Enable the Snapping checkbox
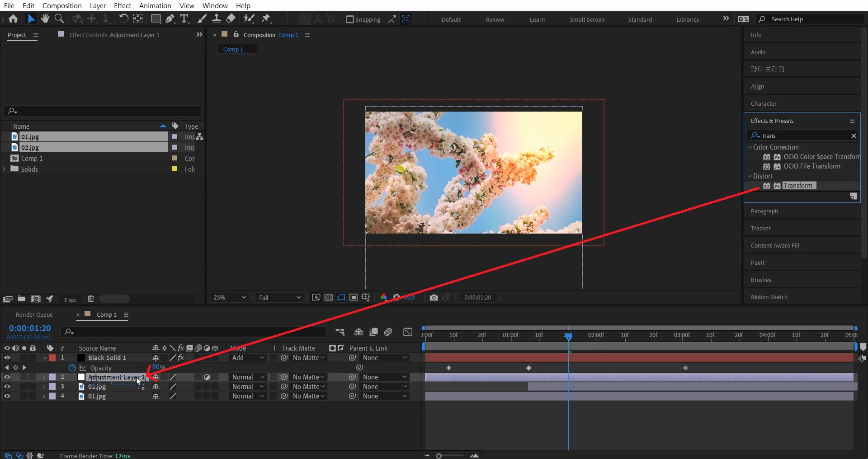The height and width of the screenshot is (459, 868). coord(350,19)
